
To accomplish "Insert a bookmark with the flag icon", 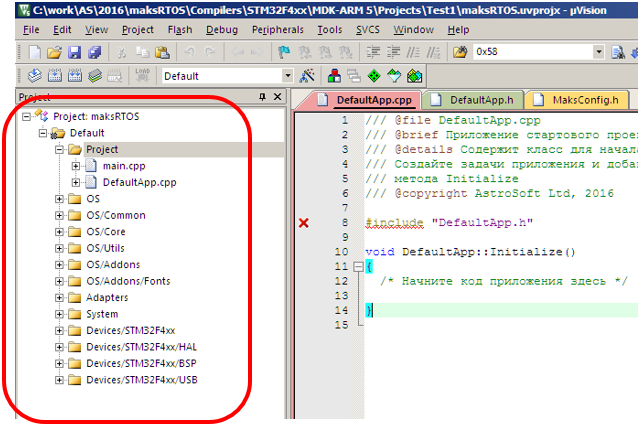I will (284, 52).
